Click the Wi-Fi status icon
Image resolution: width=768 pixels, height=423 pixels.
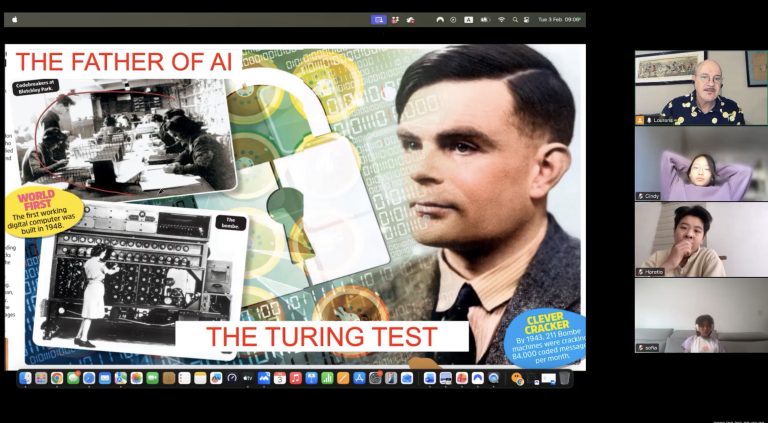point(501,19)
